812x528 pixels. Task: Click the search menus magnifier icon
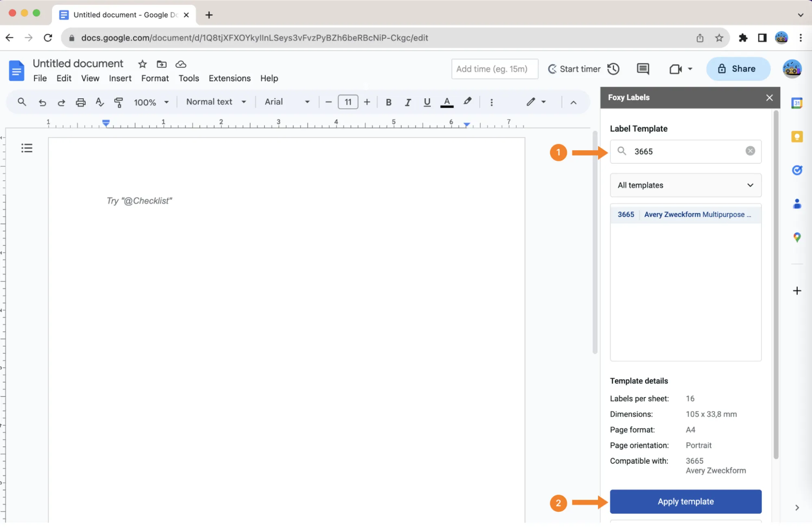[x=22, y=102]
